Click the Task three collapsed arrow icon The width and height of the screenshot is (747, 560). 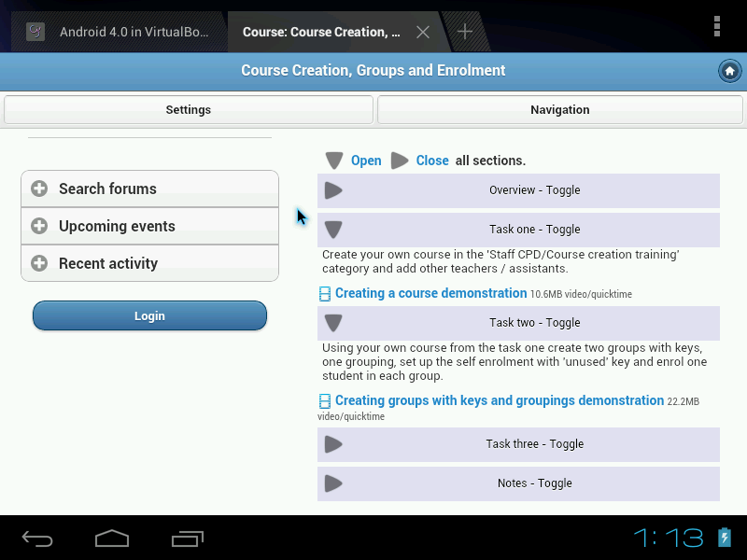[x=333, y=444]
